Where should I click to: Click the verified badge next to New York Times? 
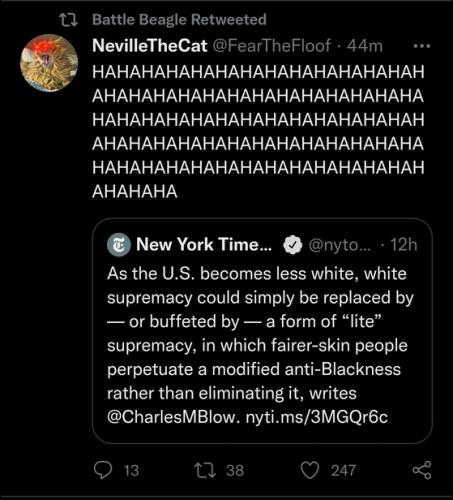pos(292,245)
